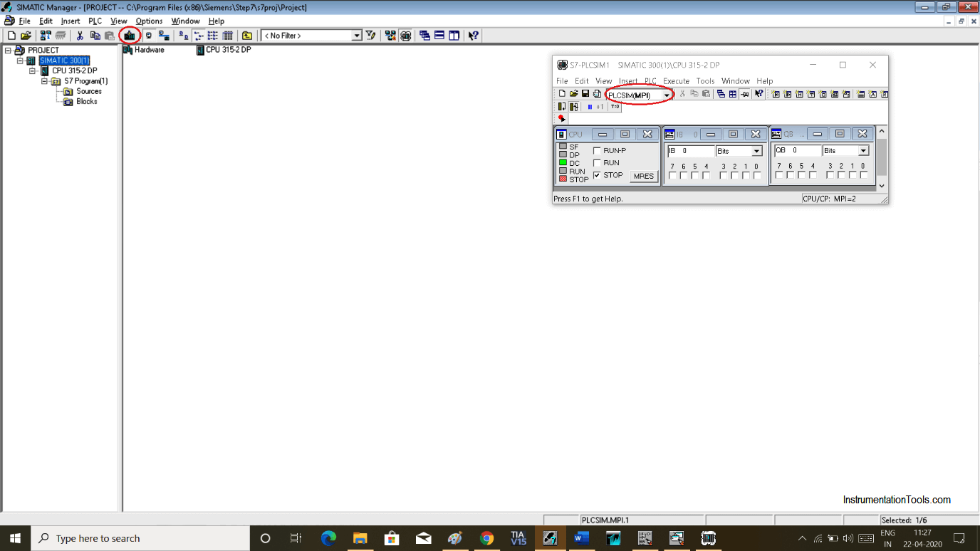Open TIA V15 from Windows taskbar
This screenshot has width=980, height=551.
pyautogui.click(x=518, y=538)
